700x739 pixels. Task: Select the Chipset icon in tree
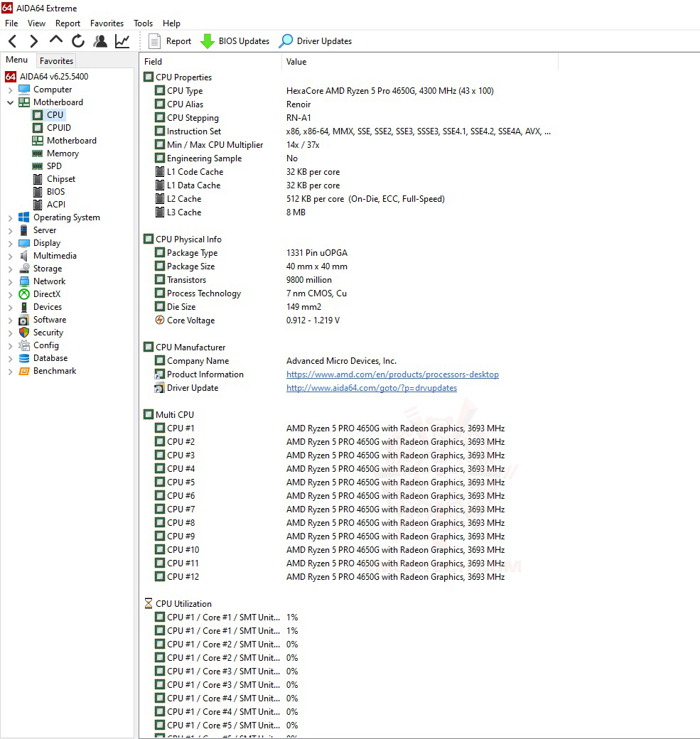[x=38, y=179]
